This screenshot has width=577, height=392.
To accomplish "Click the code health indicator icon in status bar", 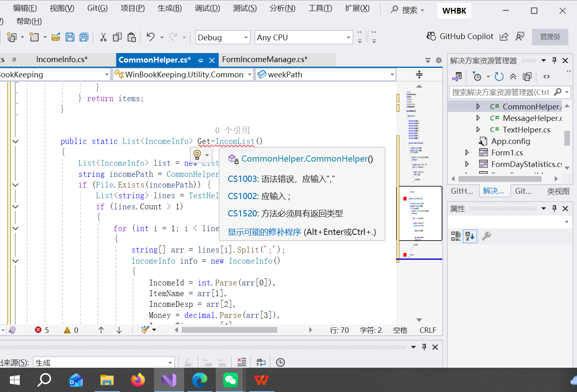I will click(x=12, y=330).
